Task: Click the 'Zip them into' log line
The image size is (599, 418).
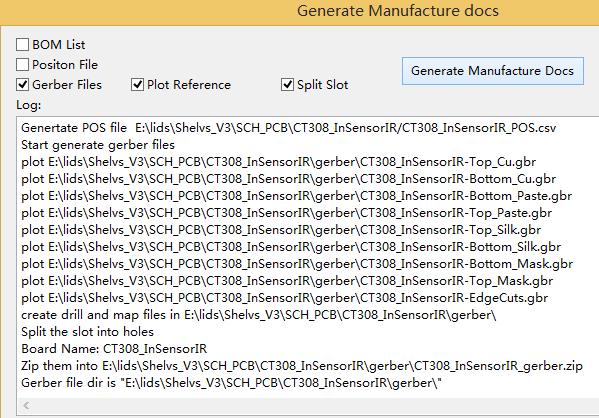Action: pyautogui.click(x=302, y=366)
